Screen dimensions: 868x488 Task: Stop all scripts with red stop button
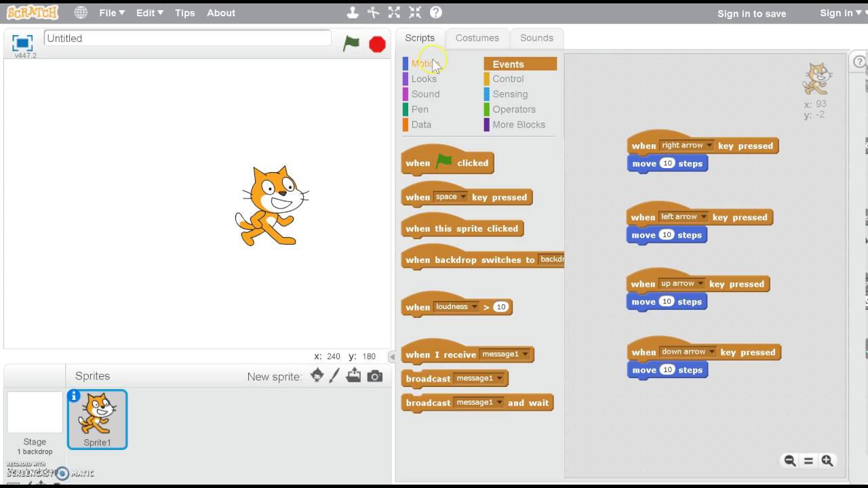tap(377, 44)
